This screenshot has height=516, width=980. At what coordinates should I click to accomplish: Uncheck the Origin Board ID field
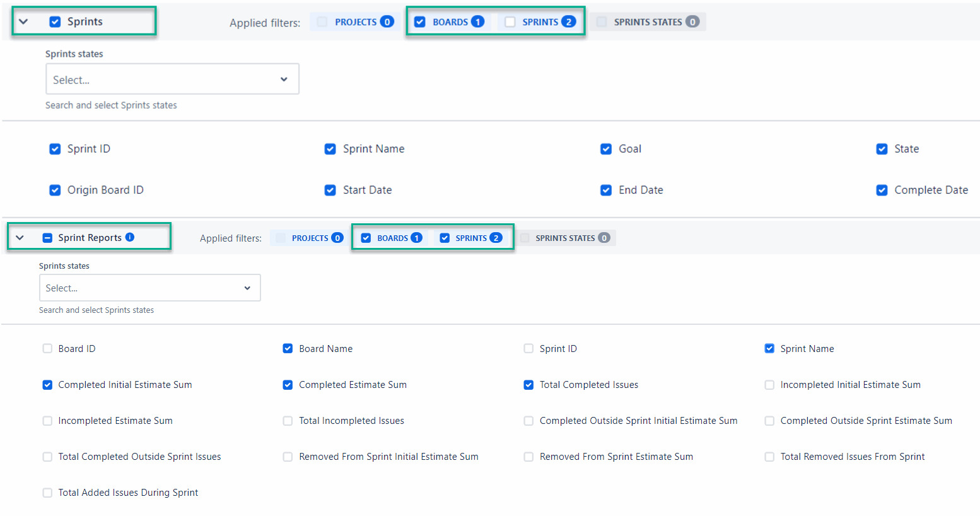click(55, 190)
